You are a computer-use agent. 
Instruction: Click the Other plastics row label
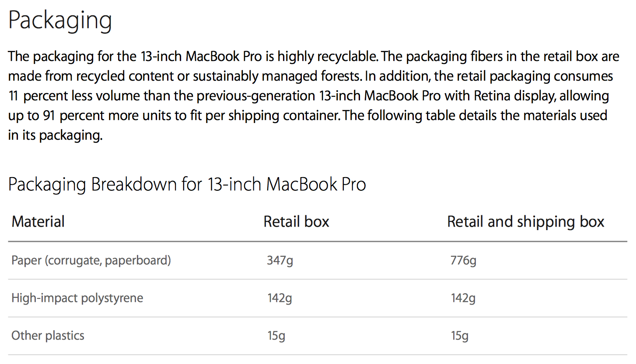click(x=48, y=336)
